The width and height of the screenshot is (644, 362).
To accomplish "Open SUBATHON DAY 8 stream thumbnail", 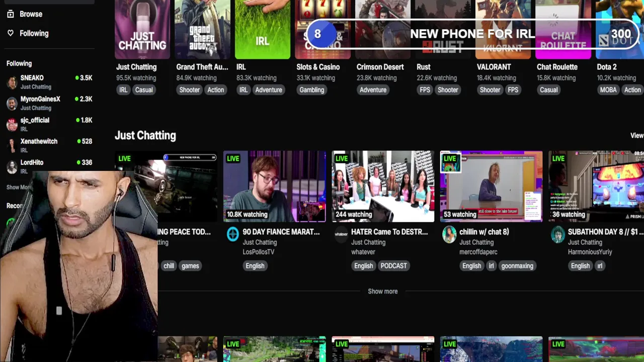I will (596, 187).
